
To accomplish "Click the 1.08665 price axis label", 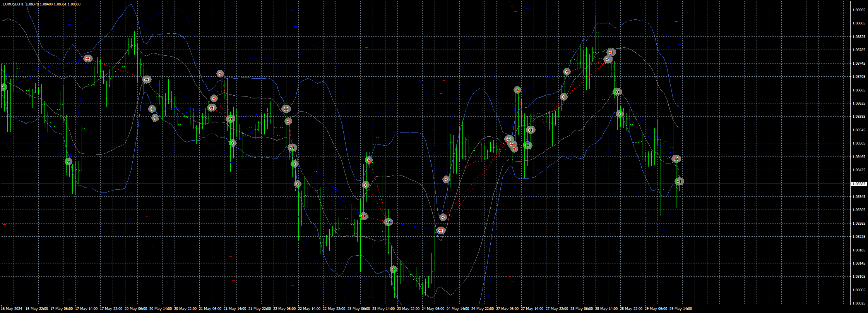I will point(859,90).
